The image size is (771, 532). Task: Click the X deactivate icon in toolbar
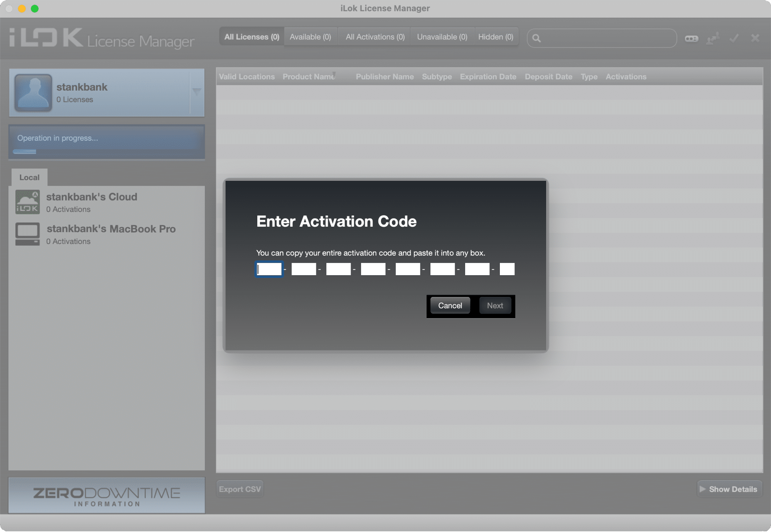pyautogui.click(x=755, y=38)
